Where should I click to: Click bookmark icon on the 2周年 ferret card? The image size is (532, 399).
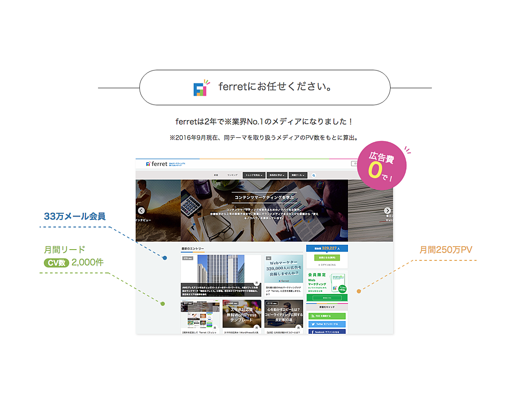216,327
